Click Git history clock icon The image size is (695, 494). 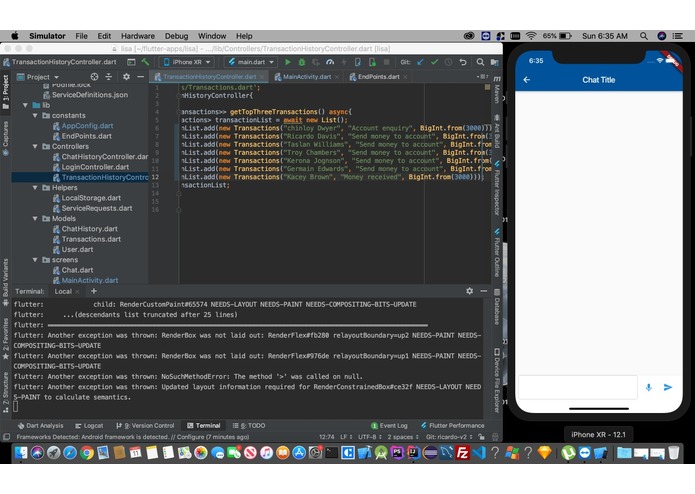tap(449, 62)
